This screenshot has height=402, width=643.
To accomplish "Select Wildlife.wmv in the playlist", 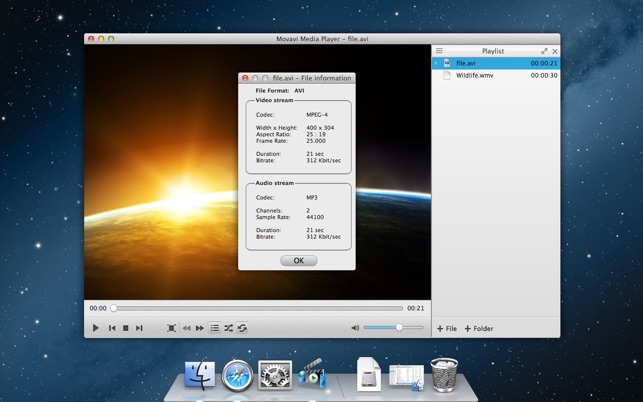I will click(x=496, y=75).
